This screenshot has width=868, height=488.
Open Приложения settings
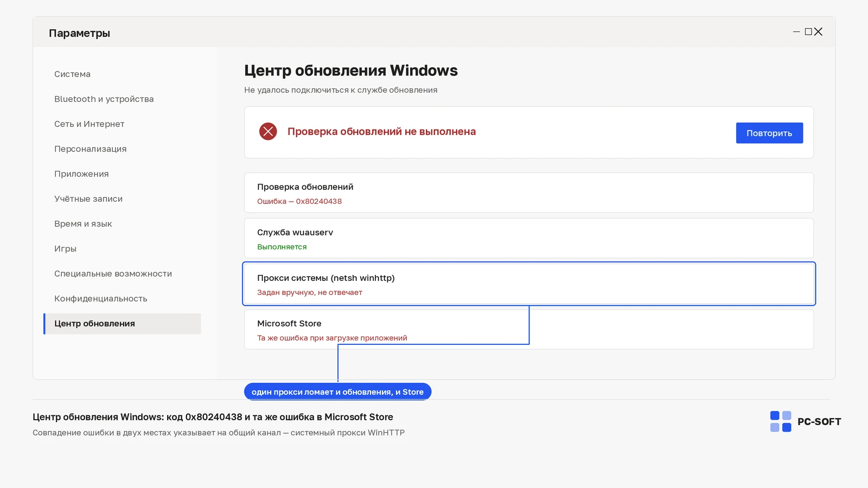click(81, 174)
